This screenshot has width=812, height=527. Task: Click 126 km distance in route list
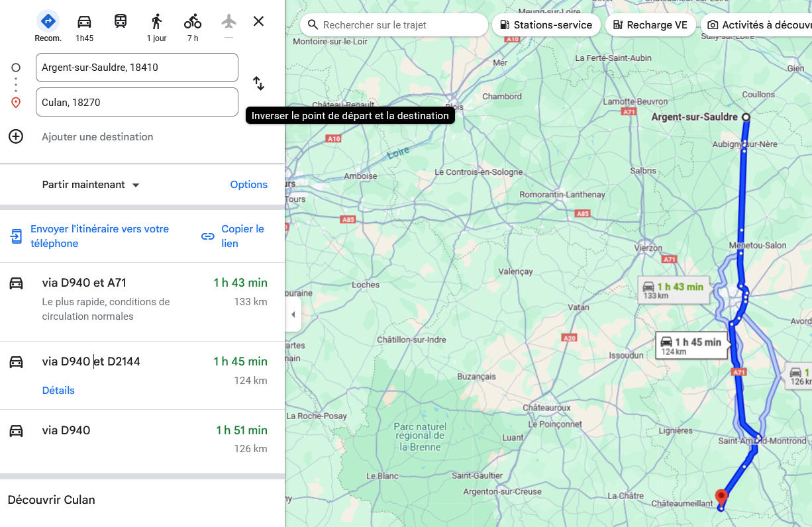click(250, 449)
